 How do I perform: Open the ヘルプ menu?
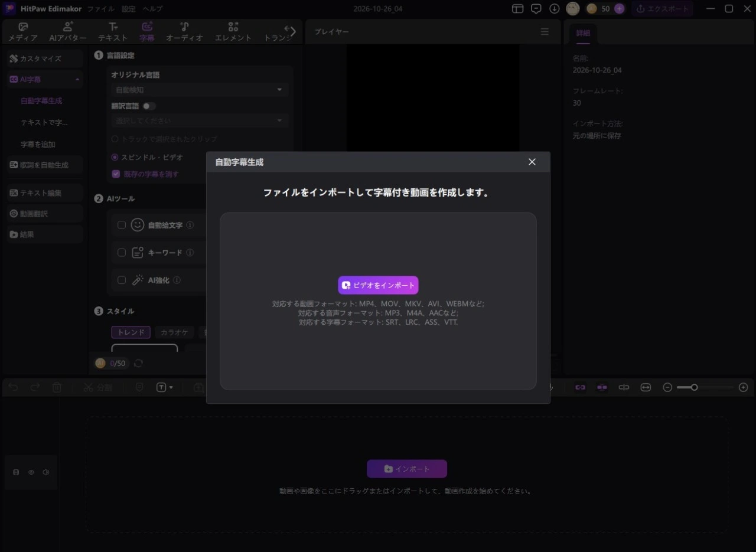coord(153,9)
